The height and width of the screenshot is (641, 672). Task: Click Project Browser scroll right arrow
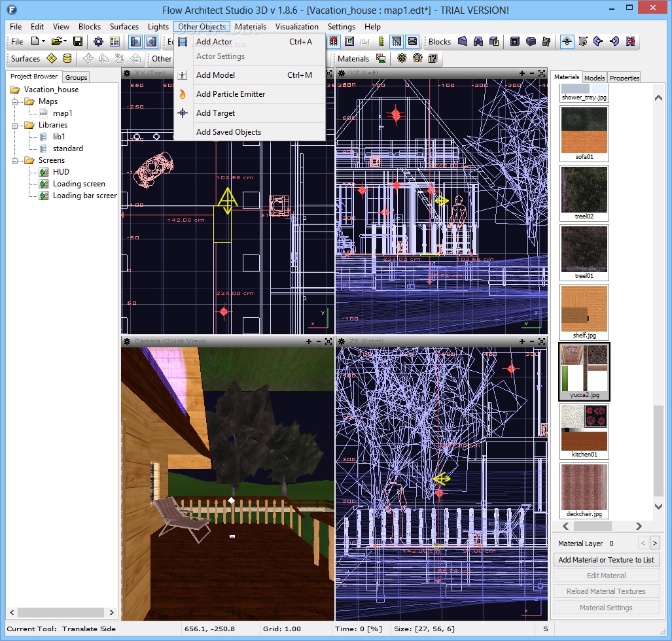pos(111,613)
